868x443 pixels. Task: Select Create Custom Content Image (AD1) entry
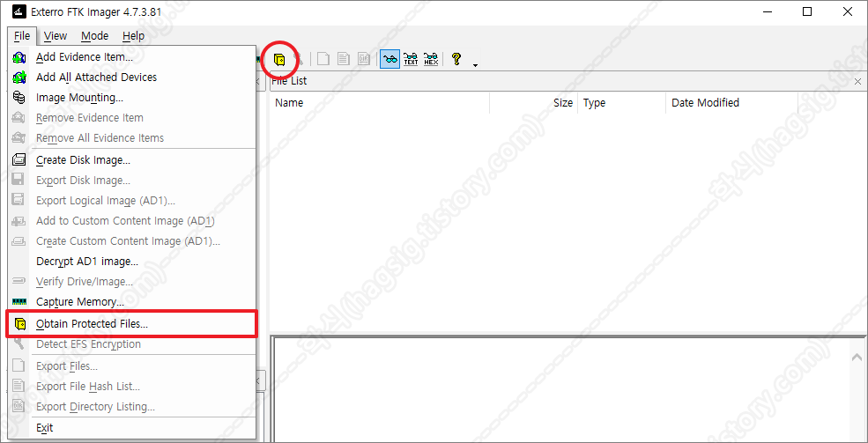click(x=132, y=241)
